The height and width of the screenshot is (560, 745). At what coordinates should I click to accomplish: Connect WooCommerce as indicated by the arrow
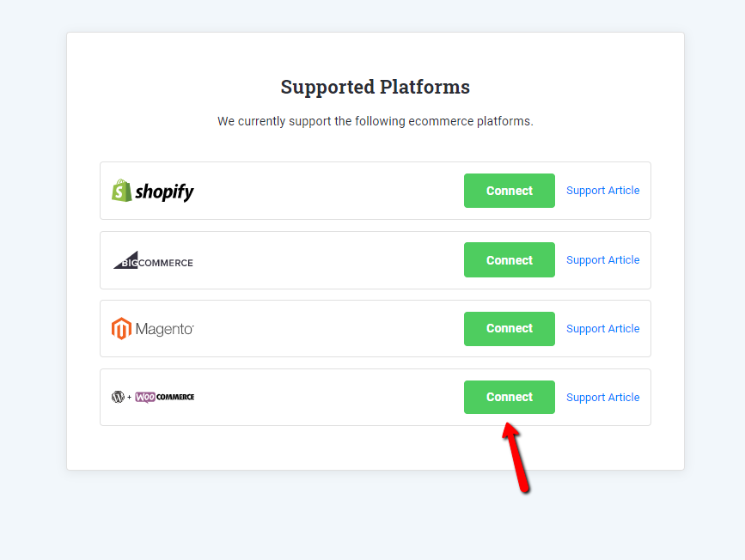509,397
